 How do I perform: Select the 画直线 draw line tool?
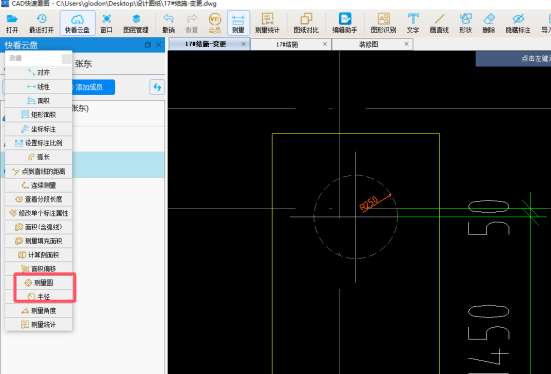(x=439, y=23)
